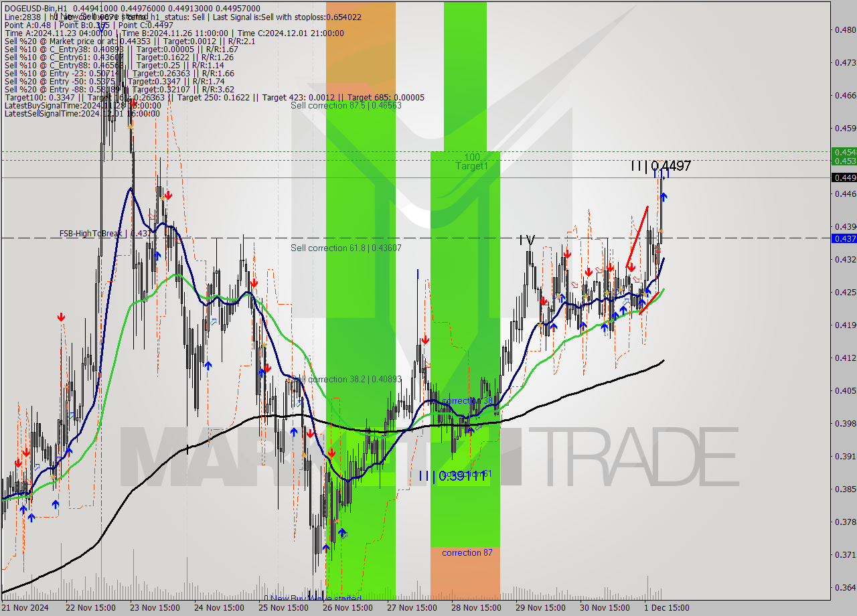Click the 0.391 price axis label

845,456
